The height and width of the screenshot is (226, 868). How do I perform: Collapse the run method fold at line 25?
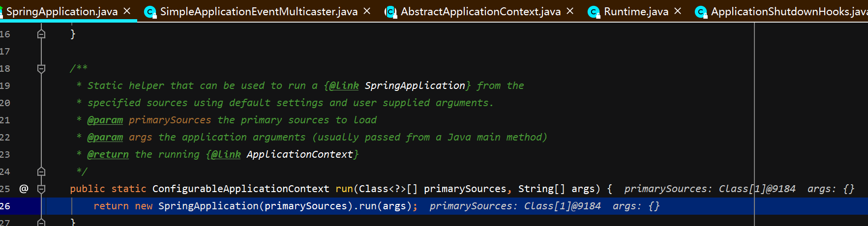[x=41, y=189]
